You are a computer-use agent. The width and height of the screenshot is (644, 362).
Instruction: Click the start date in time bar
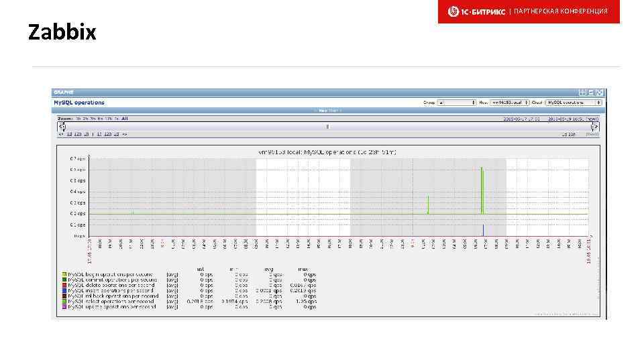(522, 119)
